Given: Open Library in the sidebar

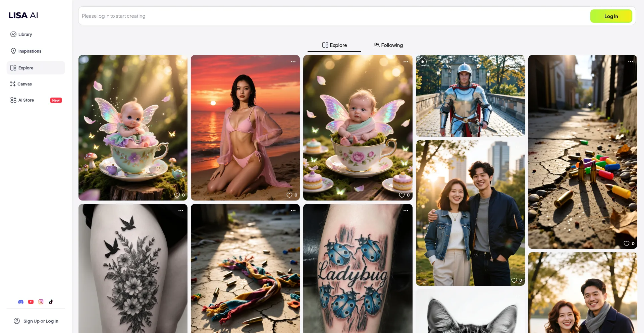Looking at the screenshot, I should pos(25,35).
